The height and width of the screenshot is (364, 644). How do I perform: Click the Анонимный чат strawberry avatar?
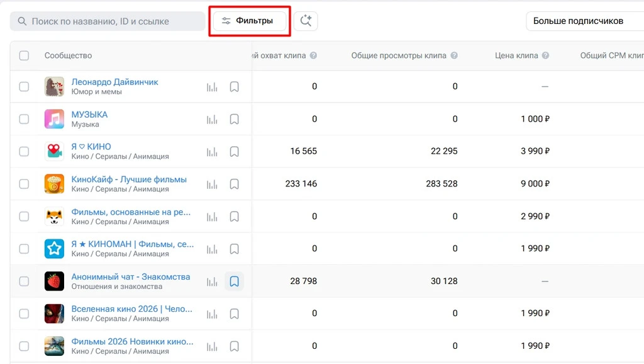[54, 282]
